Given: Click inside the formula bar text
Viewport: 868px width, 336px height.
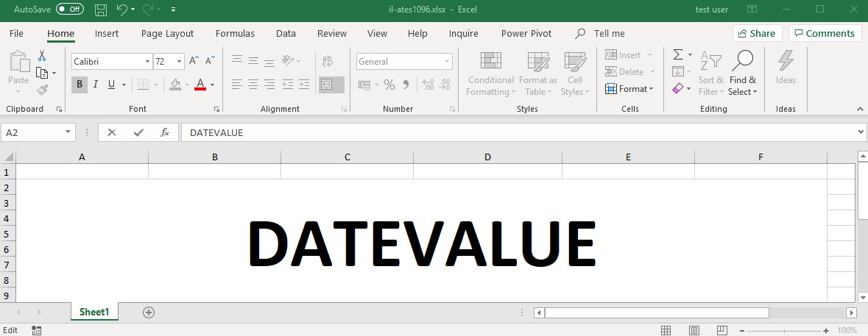Looking at the screenshot, I should [x=515, y=132].
